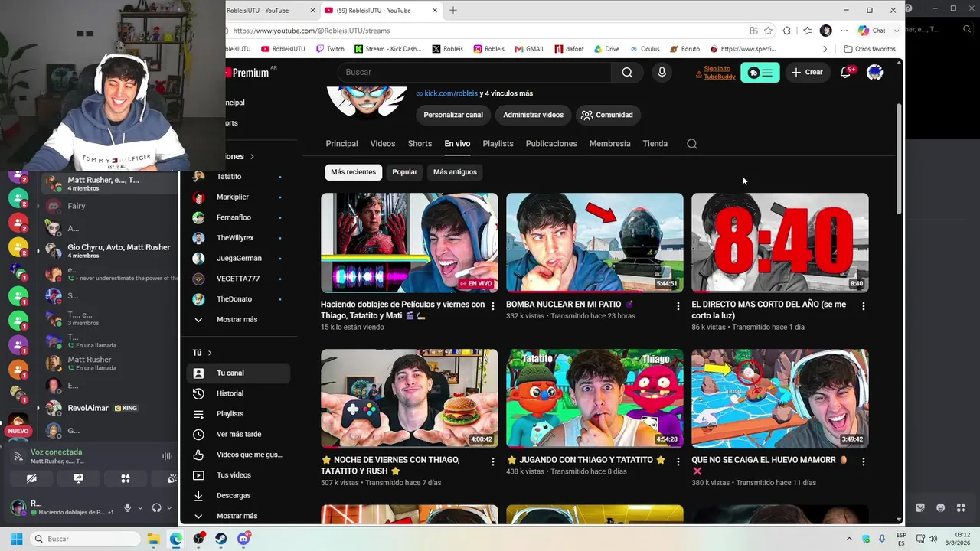Open Steam from the taskbar
This screenshot has width=980, height=551.
[x=221, y=539]
